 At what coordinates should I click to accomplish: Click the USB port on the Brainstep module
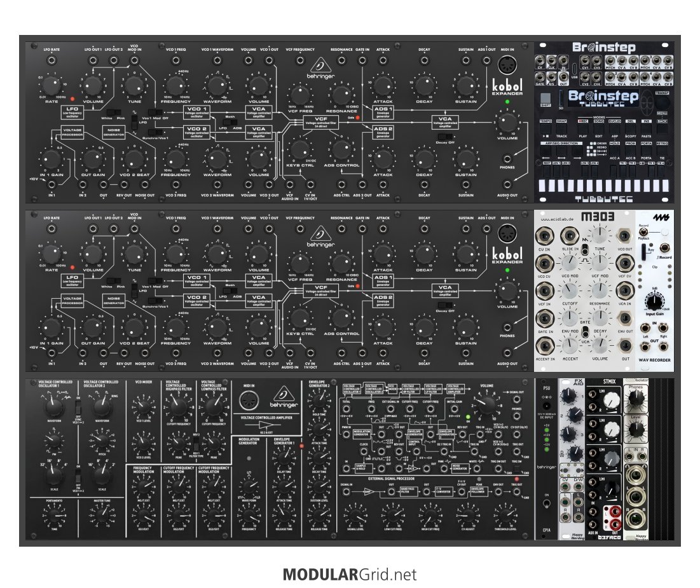click(575, 68)
